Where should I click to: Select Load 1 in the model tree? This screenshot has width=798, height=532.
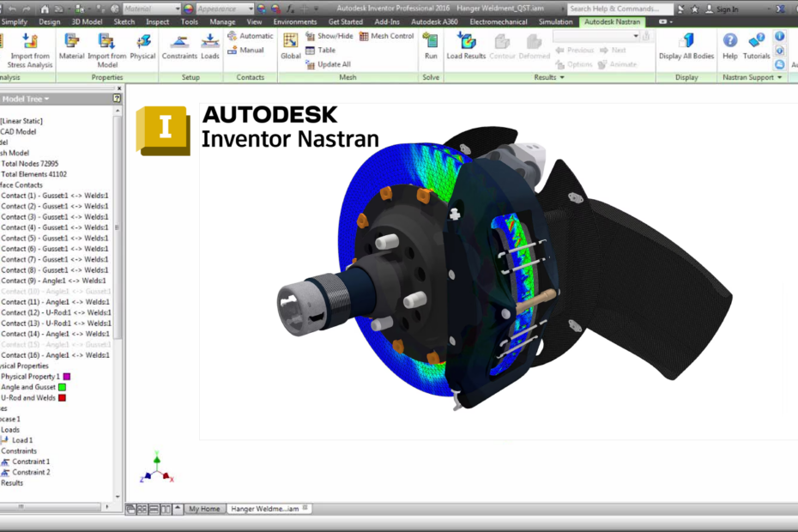point(22,440)
